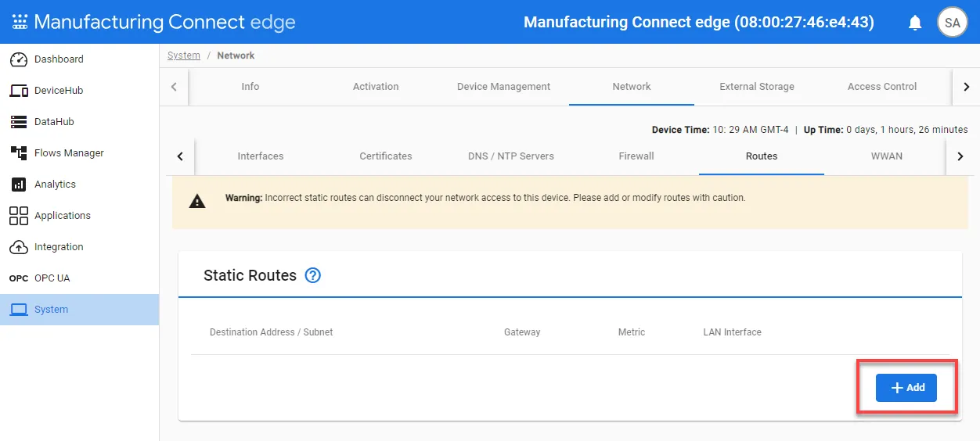
Task: Open the app grid menu icon
Action: (20, 22)
